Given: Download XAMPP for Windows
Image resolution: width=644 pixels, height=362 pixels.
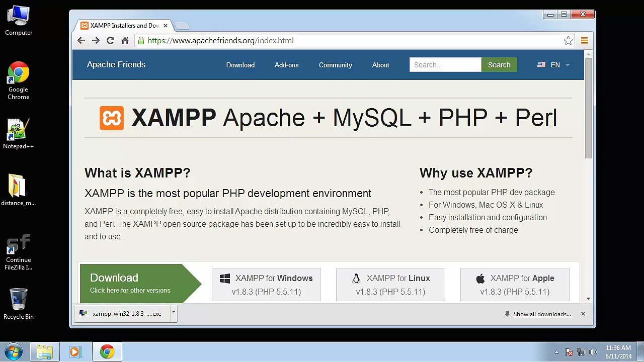Looking at the screenshot, I should click(266, 285).
